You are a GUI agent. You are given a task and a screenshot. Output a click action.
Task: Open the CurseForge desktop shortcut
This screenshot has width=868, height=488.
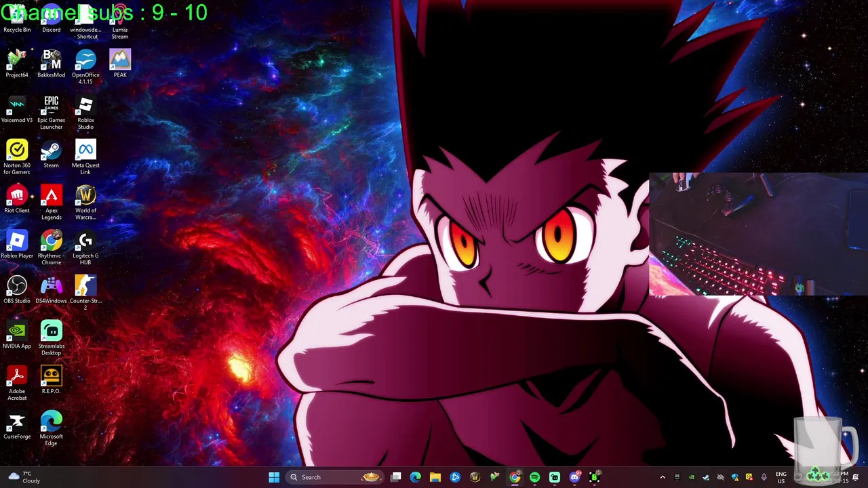coord(17,425)
